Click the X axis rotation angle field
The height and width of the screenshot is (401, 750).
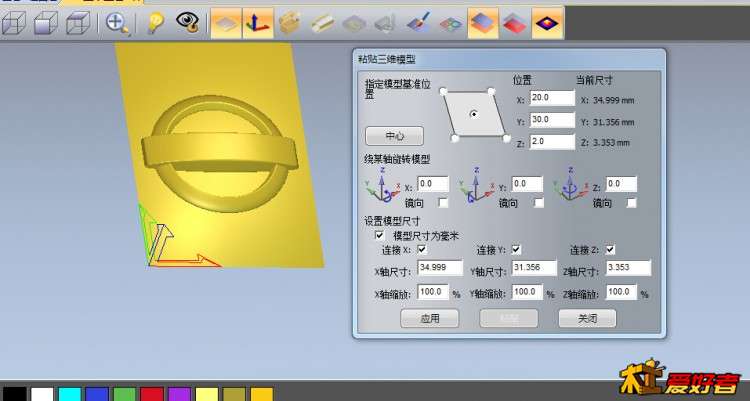[433, 184]
